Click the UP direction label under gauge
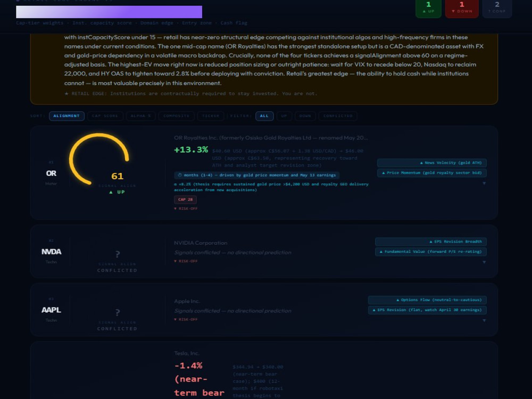Screen dimensions: 532x399 (117, 192)
